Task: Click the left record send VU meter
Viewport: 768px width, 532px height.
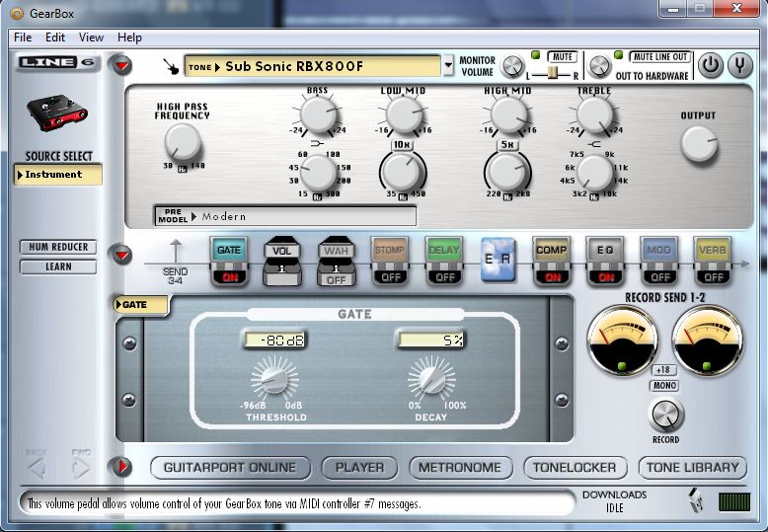Action: click(623, 340)
